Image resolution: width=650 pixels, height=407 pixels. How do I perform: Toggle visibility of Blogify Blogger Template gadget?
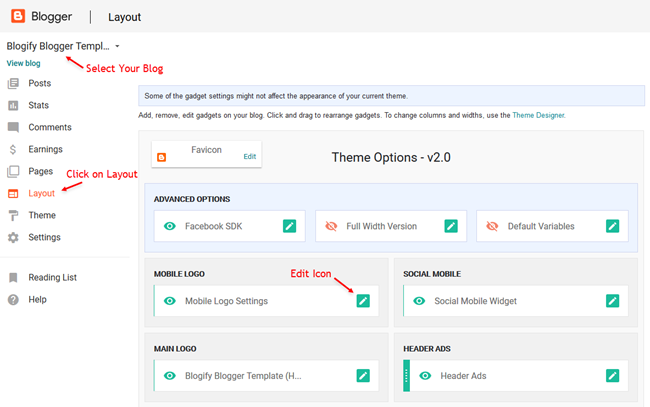pyautogui.click(x=170, y=376)
